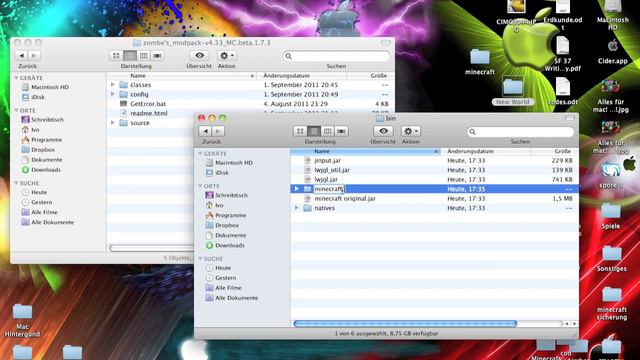
Task: Click the search field in bin window
Action: 520,131
